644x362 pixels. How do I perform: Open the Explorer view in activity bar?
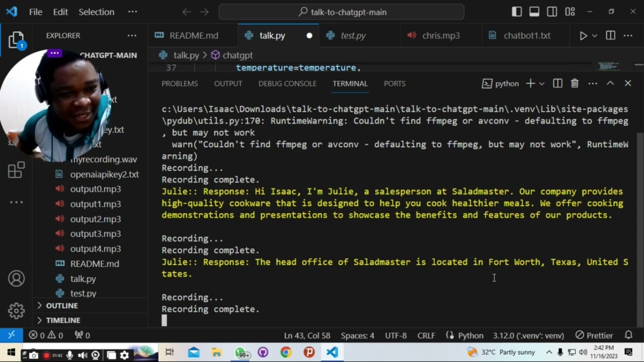point(16,40)
